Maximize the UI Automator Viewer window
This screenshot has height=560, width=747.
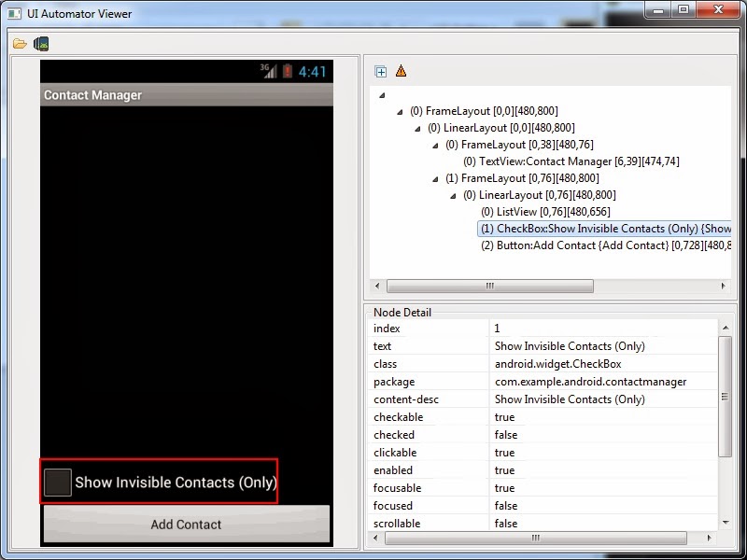[684, 9]
